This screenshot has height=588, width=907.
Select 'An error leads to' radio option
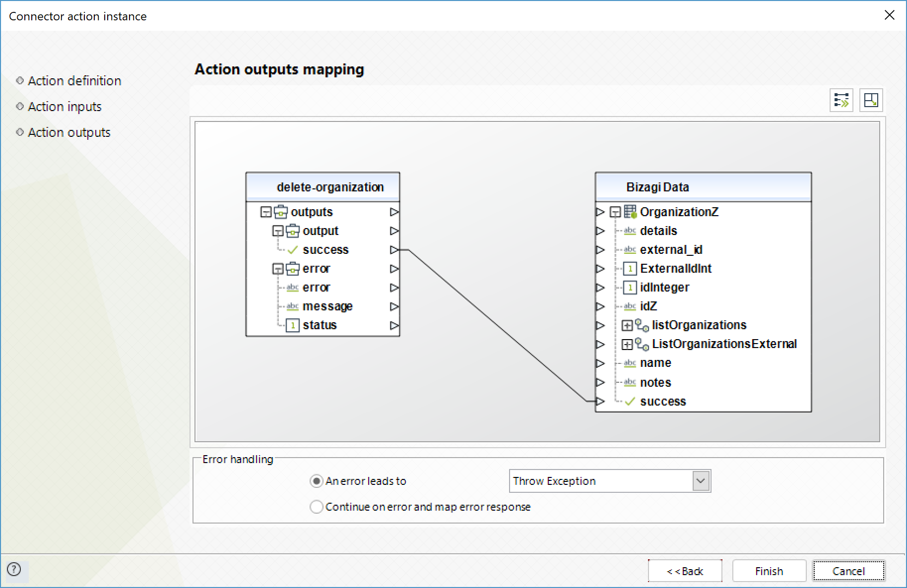[x=316, y=481]
